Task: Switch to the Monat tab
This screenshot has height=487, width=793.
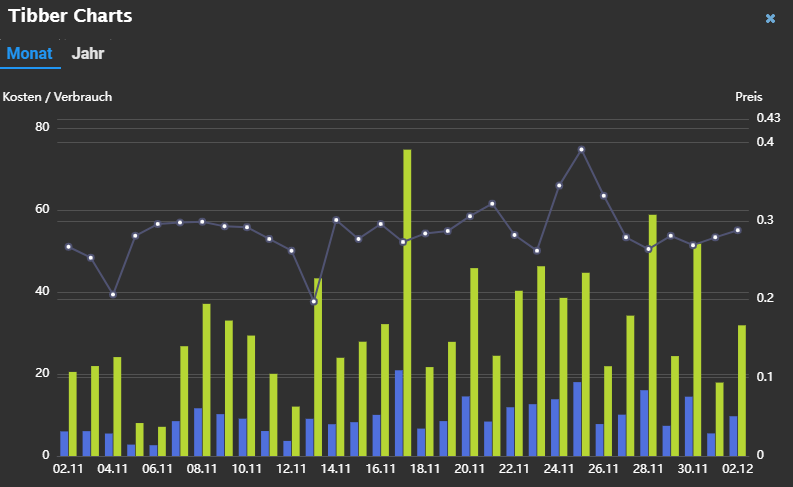Action: (x=29, y=54)
